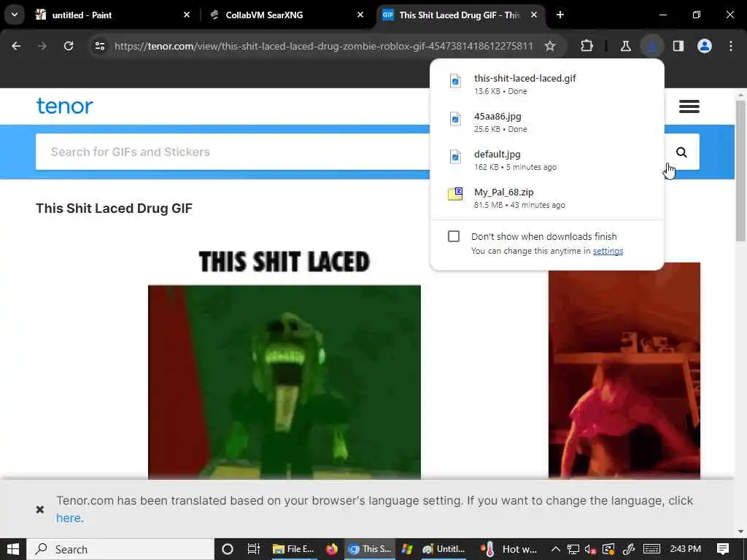Open Cortana circle icon on taskbar

click(228, 549)
